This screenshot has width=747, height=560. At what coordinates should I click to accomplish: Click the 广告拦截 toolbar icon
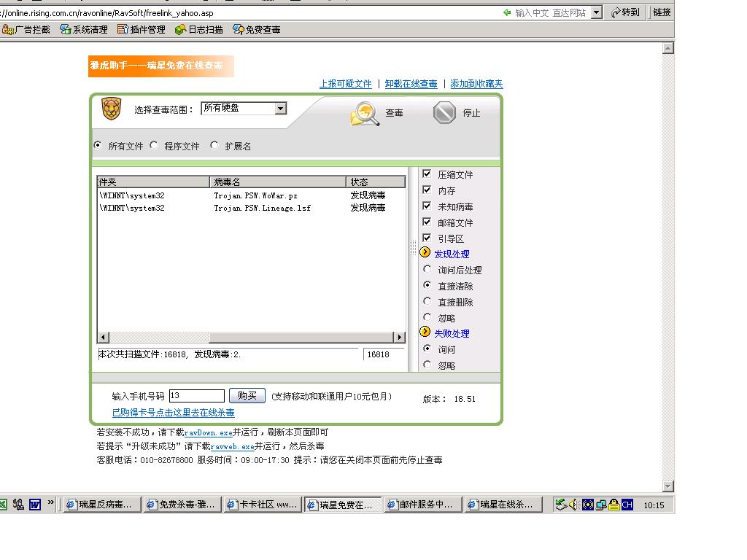point(7,29)
